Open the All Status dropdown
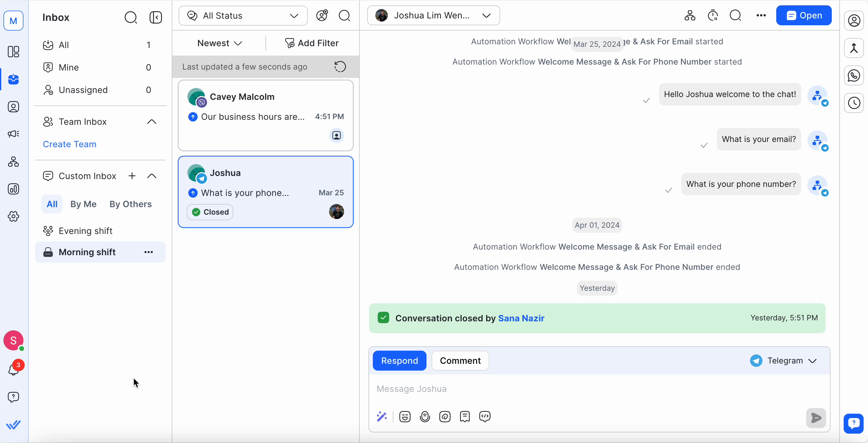Viewport: 868px width, 443px height. click(243, 16)
